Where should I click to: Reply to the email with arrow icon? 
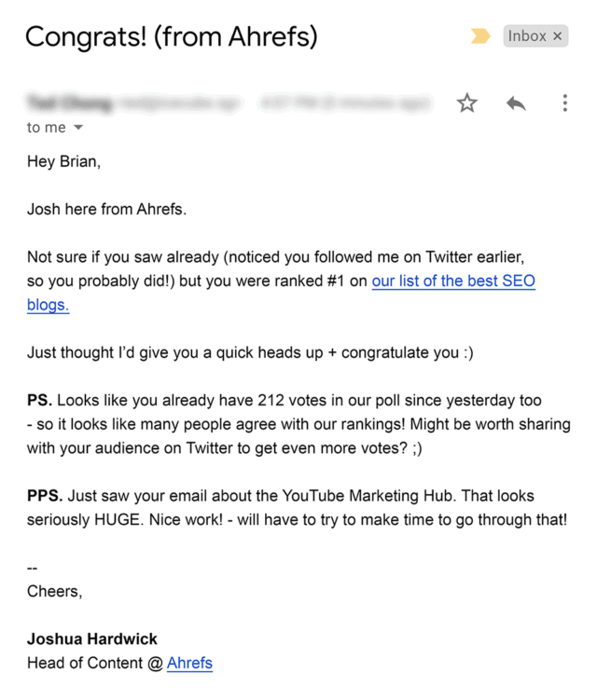click(516, 103)
